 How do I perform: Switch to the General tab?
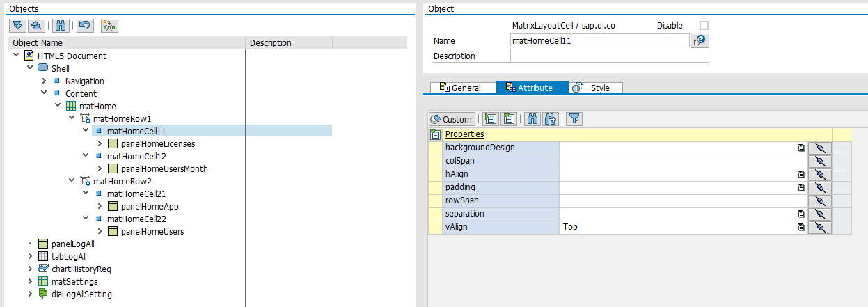click(x=460, y=88)
